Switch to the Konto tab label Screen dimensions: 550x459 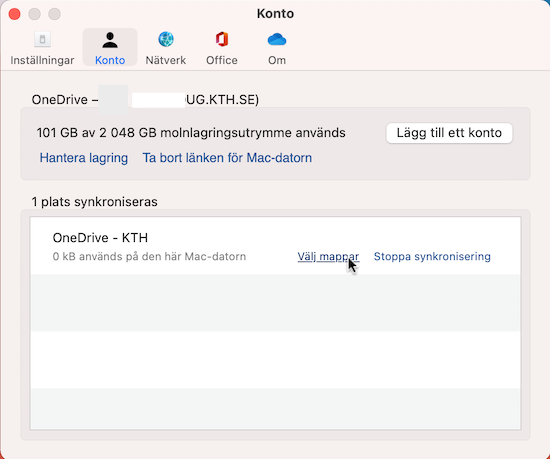(110, 60)
